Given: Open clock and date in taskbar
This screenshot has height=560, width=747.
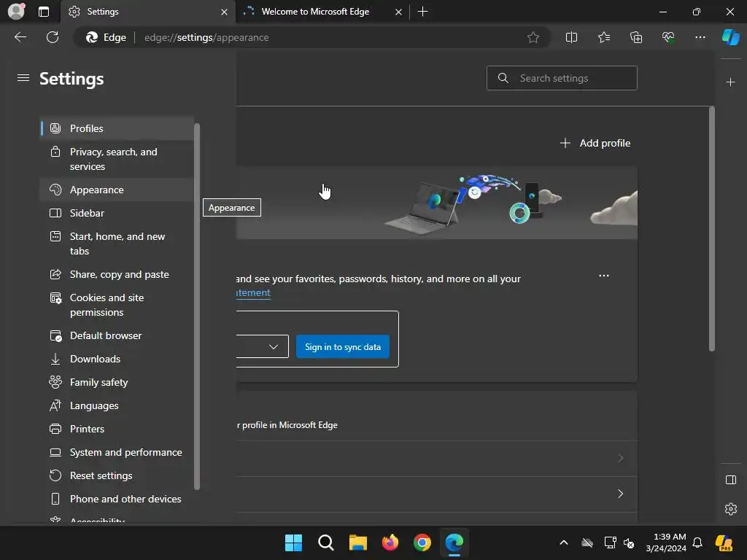Looking at the screenshot, I should pyautogui.click(x=665, y=542).
